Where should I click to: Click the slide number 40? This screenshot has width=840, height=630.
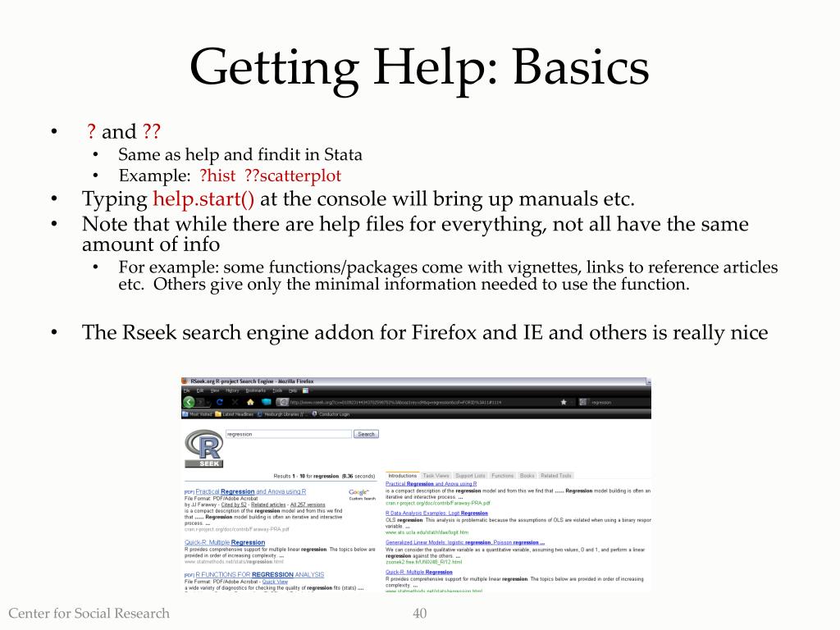(419, 614)
